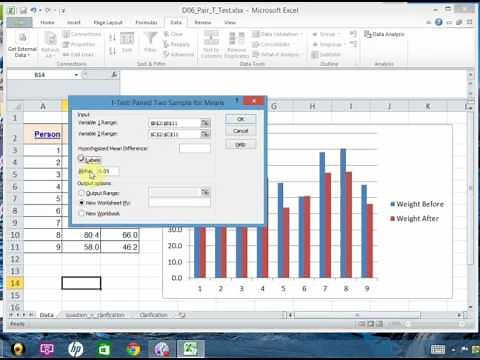Toggle the Labels checkbox
Viewport: 480px width, 360px height.
(x=81, y=159)
